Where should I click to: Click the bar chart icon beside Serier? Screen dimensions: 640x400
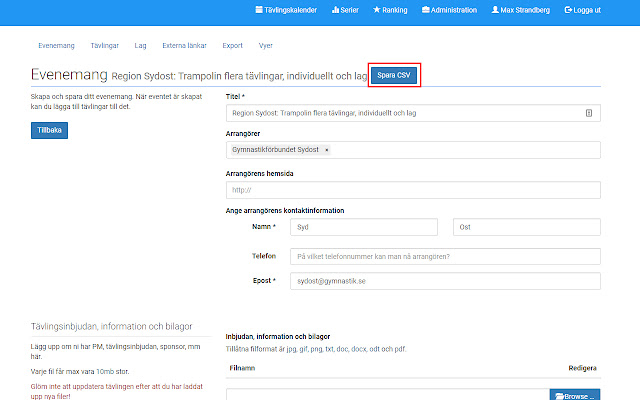tap(335, 9)
